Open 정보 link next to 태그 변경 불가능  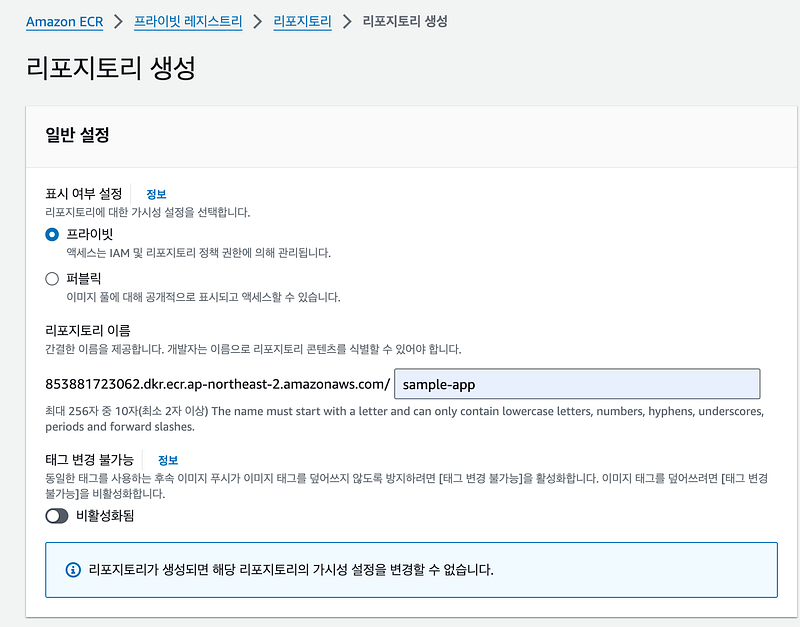[168, 460]
